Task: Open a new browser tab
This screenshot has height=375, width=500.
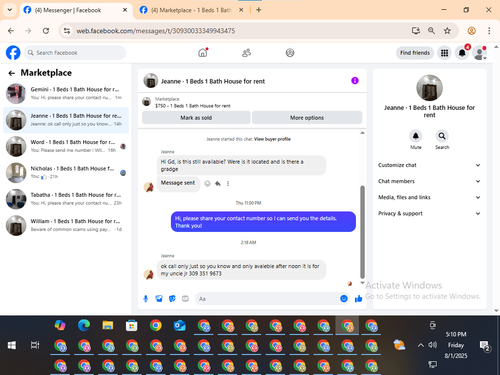Action: tap(259, 10)
